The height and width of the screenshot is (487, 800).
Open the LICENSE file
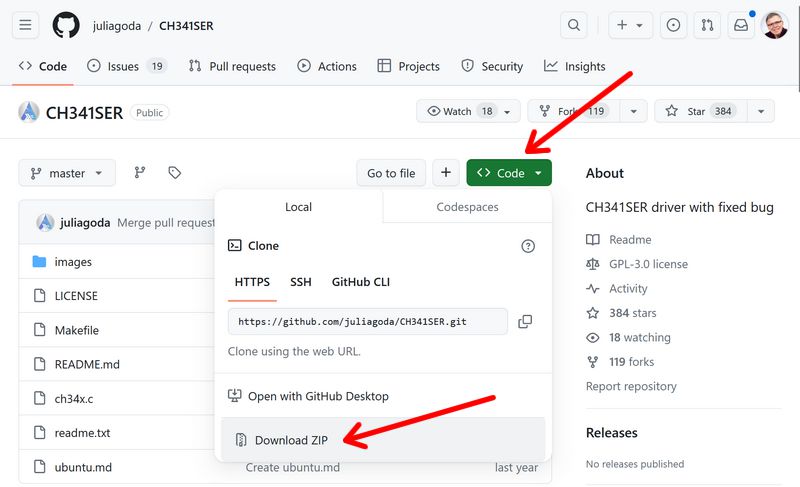click(76, 296)
